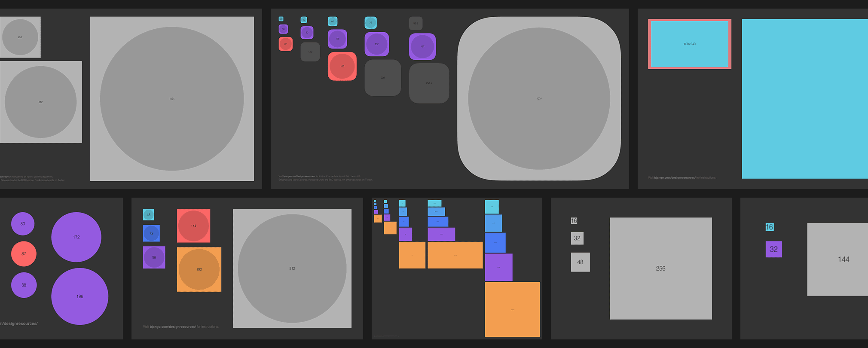Select the purple 120 rounded icon template
The image size is (868, 348).
pyautogui.click(x=337, y=39)
